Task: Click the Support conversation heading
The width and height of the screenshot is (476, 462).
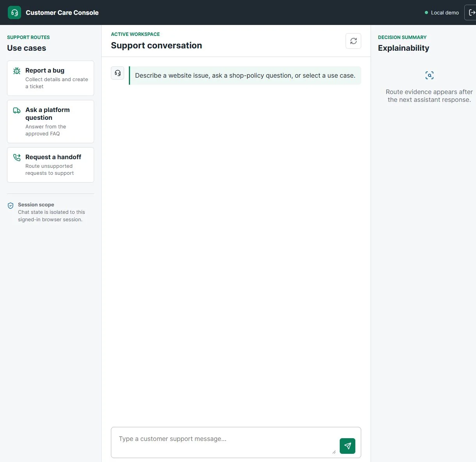Action: pos(156,45)
